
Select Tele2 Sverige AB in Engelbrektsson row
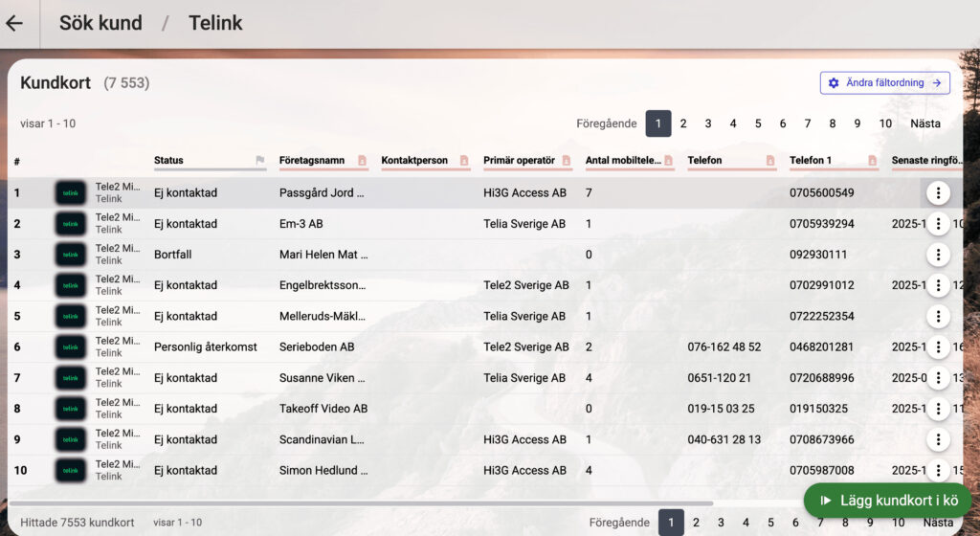(526, 285)
